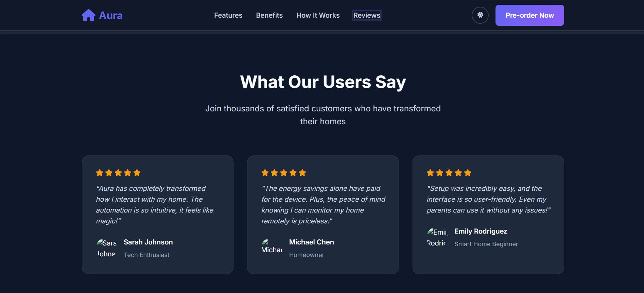Click first star in Michael Chen's rating
Screen dimensions: 644x293
point(265,173)
